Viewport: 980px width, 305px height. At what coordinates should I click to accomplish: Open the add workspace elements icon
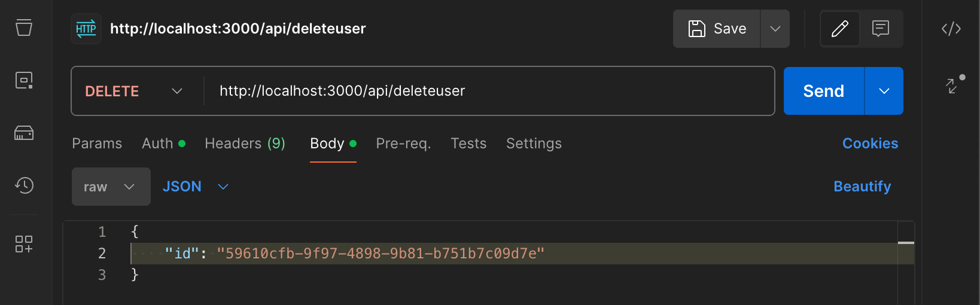24,244
